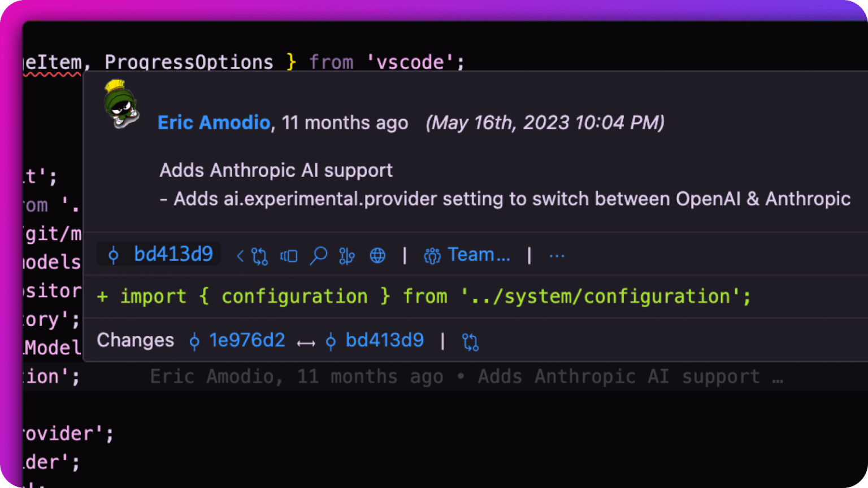Click the added import configuration diff line
Image resolution: width=868 pixels, height=488 pixels.
(x=424, y=297)
